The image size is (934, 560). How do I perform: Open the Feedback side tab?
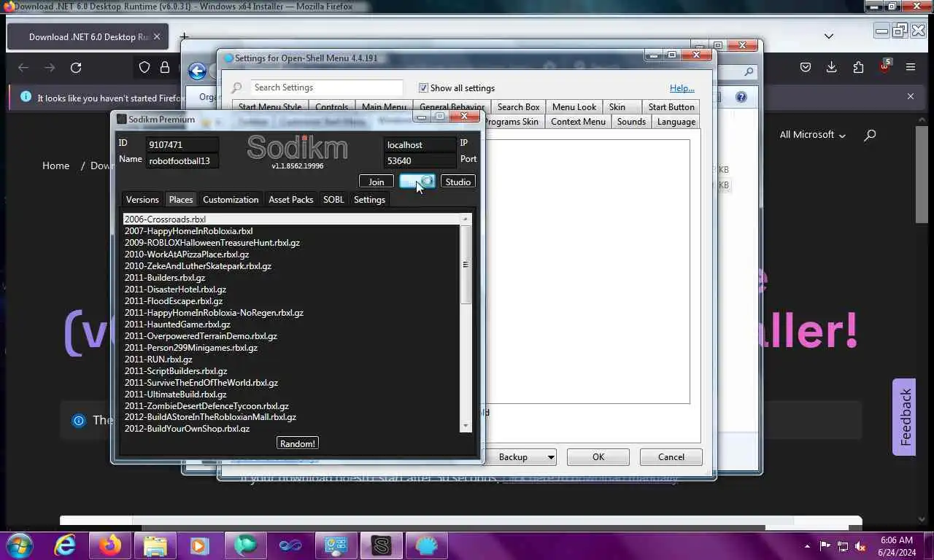point(905,417)
